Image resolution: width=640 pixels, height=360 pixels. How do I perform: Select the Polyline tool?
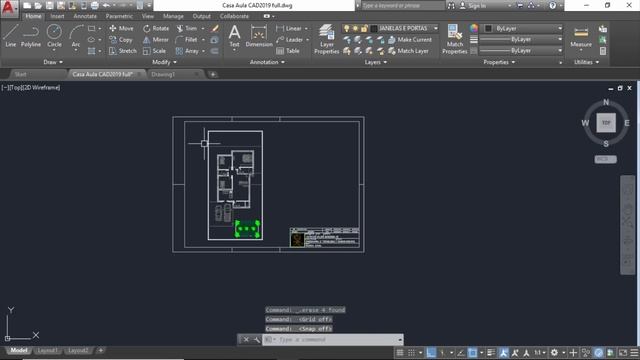(x=31, y=36)
